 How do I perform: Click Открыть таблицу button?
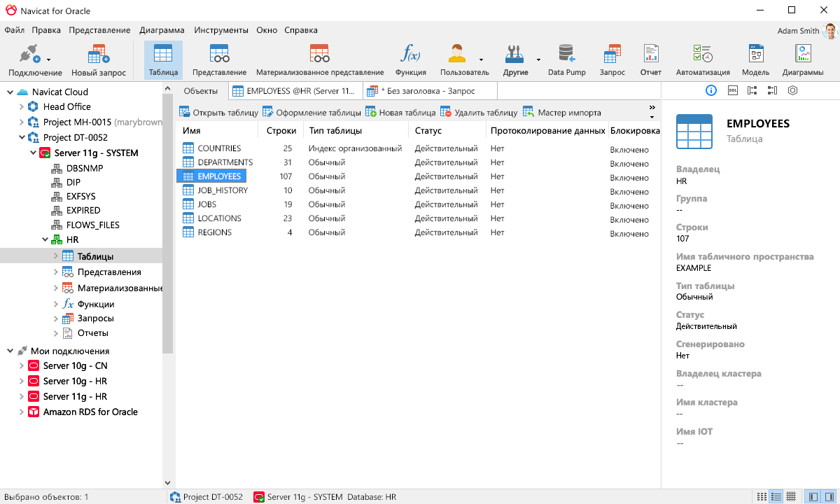218,113
